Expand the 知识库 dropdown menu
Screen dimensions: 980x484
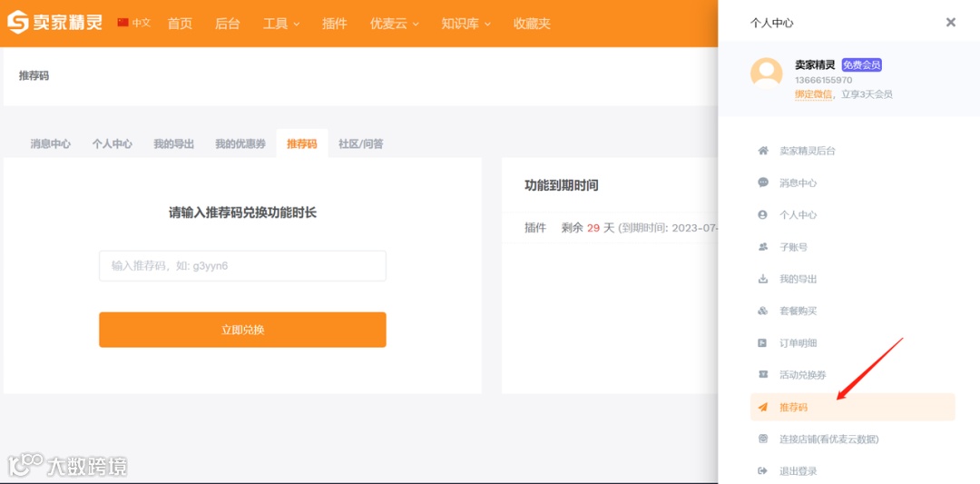point(466,24)
